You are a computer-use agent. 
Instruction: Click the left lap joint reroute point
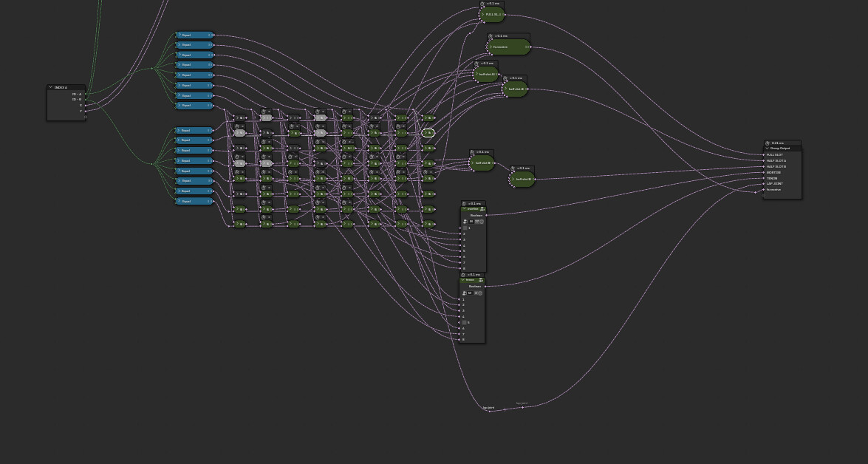pyautogui.click(x=489, y=411)
